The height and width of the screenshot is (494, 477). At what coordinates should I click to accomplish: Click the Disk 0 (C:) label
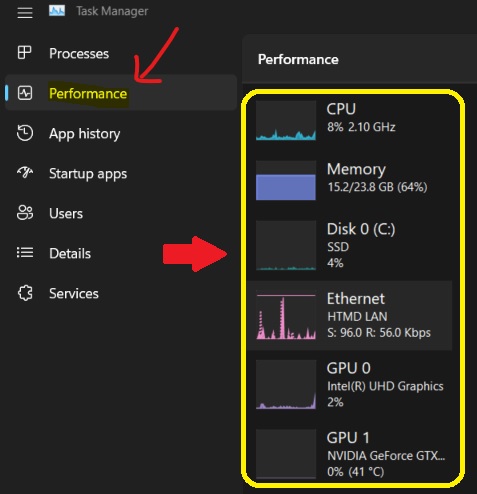coord(361,229)
